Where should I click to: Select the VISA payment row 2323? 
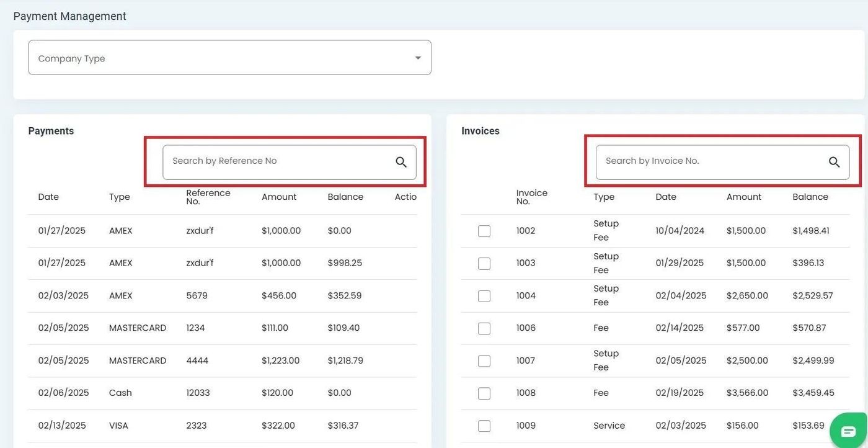pyautogui.click(x=196, y=426)
